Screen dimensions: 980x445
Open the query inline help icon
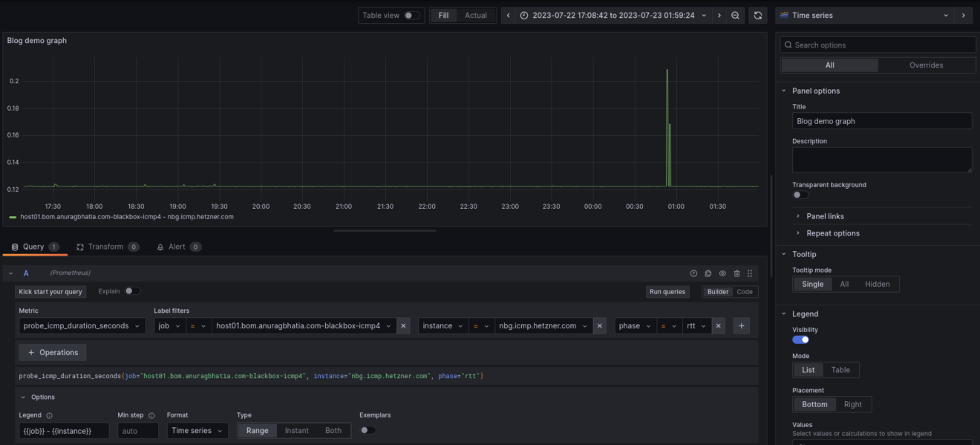click(x=693, y=273)
